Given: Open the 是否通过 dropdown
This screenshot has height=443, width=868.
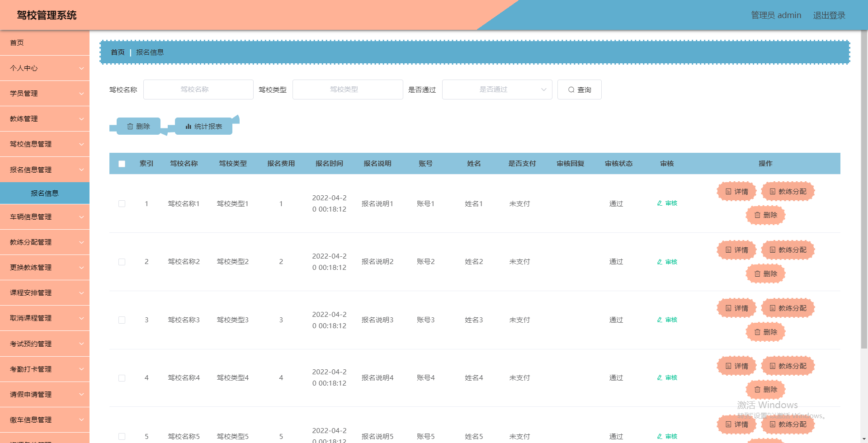Looking at the screenshot, I should point(497,90).
